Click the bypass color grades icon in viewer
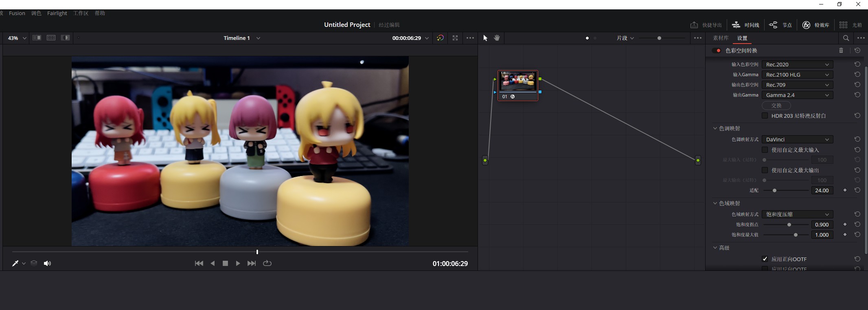This screenshot has height=310, width=868. point(440,38)
